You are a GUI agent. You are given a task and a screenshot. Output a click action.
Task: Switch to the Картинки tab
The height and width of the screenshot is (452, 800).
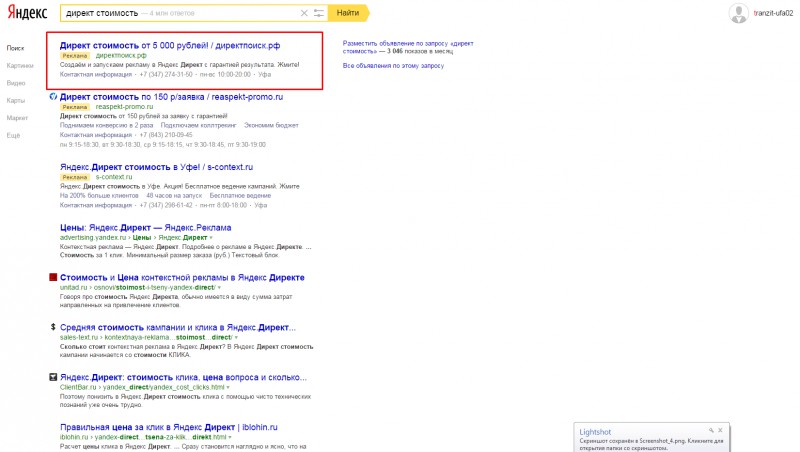click(20, 65)
